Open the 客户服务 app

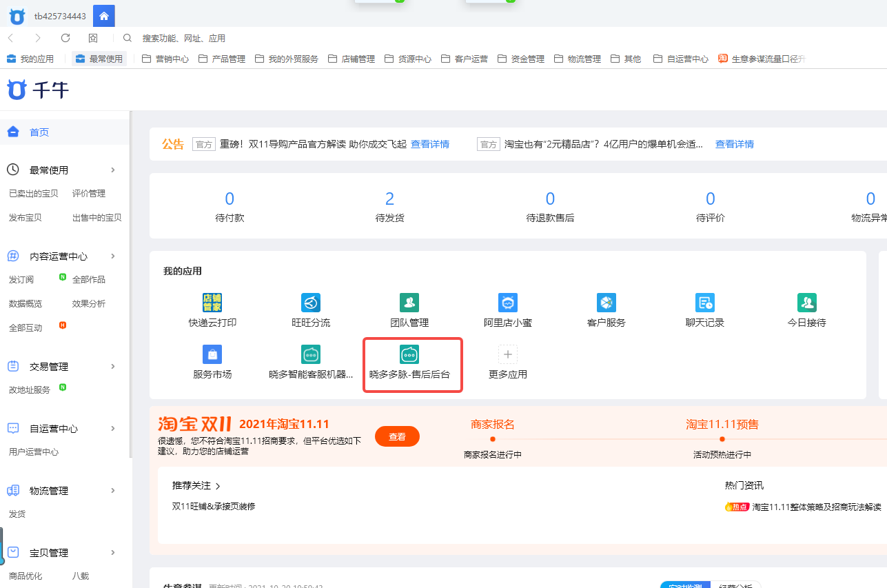pos(606,303)
